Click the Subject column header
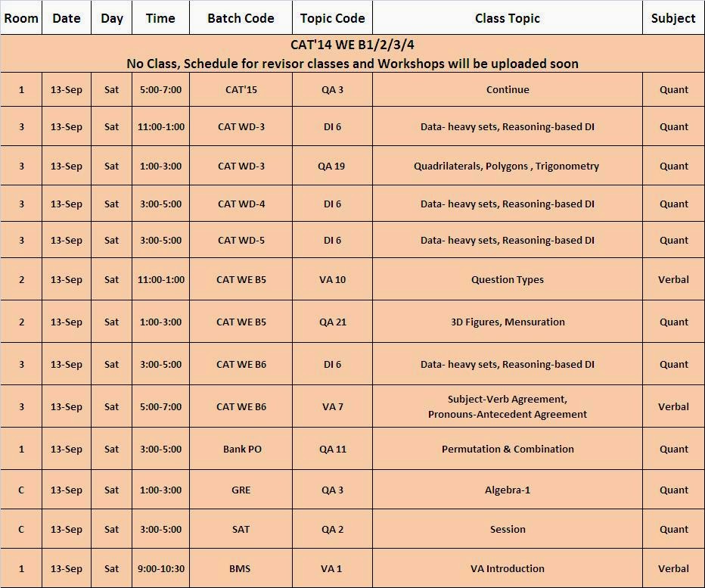 (x=673, y=18)
